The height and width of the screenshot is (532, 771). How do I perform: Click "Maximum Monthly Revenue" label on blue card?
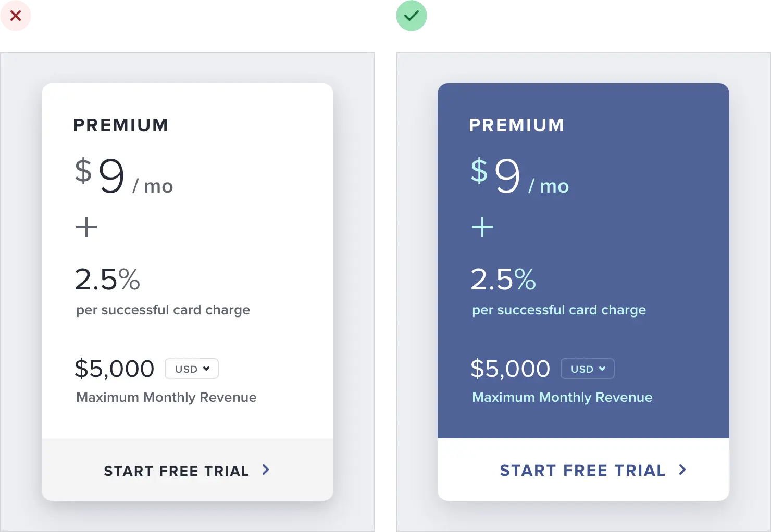(x=562, y=397)
